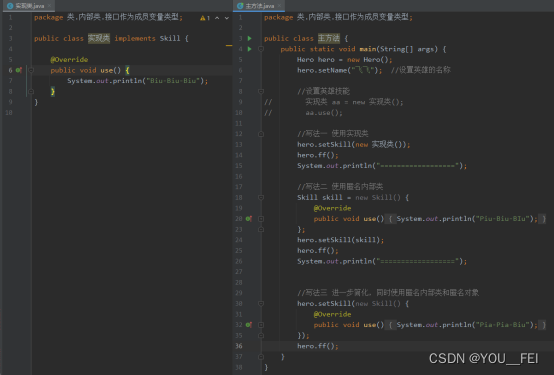This screenshot has width=554, height=375.
Task: Click the comment //写法二 使用匿名内部类
Action: [340, 187]
